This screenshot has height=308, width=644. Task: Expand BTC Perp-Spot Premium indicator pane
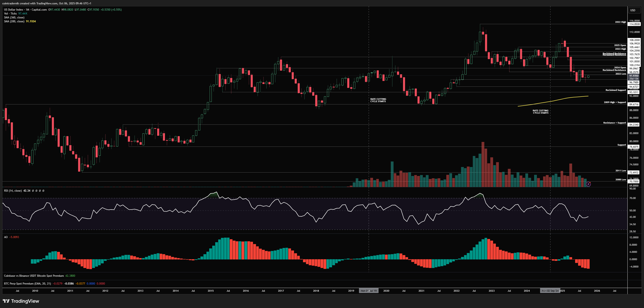[x=27, y=284]
